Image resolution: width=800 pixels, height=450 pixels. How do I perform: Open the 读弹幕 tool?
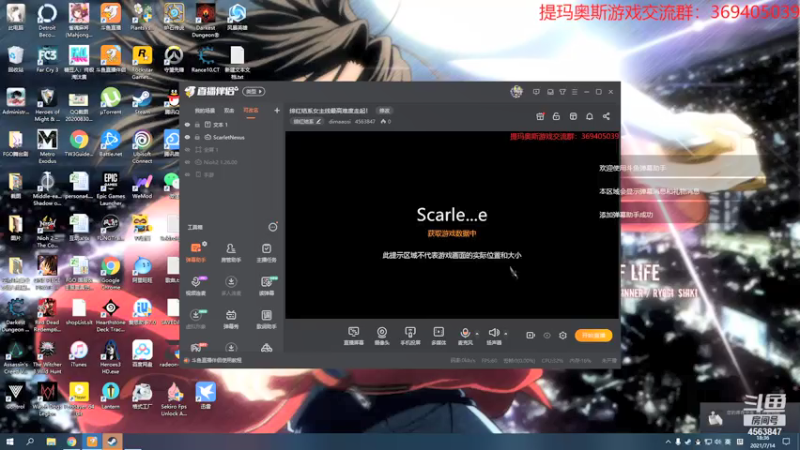pyautogui.click(x=266, y=286)
